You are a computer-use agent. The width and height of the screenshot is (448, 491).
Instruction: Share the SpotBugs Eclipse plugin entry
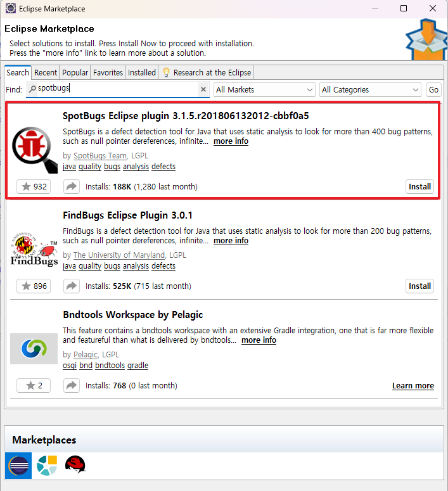click(x=72, y=187)
